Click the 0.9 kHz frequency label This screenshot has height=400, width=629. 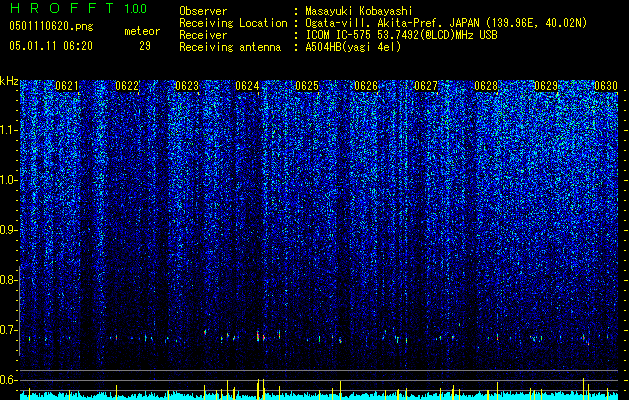click(x=9, y=230)
